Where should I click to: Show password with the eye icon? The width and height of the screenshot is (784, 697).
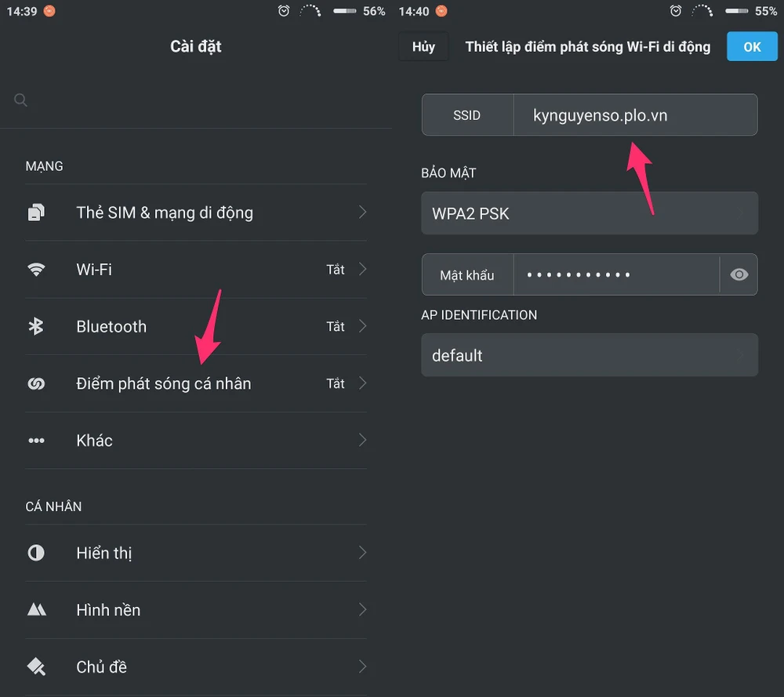pos(739,274)
